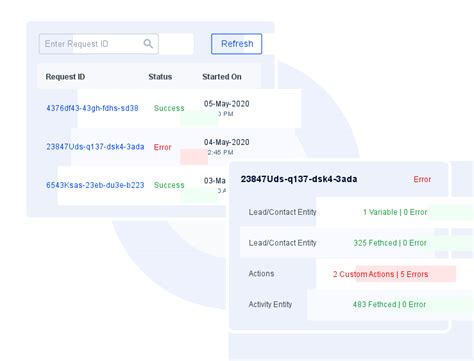Click the Activity Entity row label
Image resolution: width=474 pixels, height=361 pixels.
[x=270, y=304]
